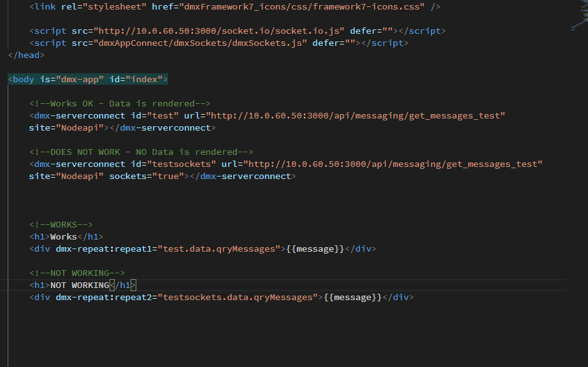Click the <!--NOT WORKING--> comment
Viewport: 588px width, 367px height.
(x=77, y=273)
